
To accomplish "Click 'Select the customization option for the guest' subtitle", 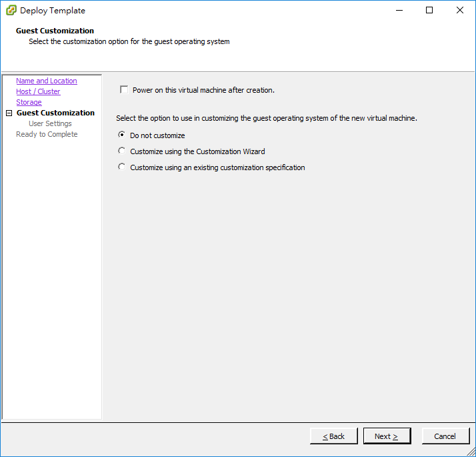I will [x=129, y=41].
